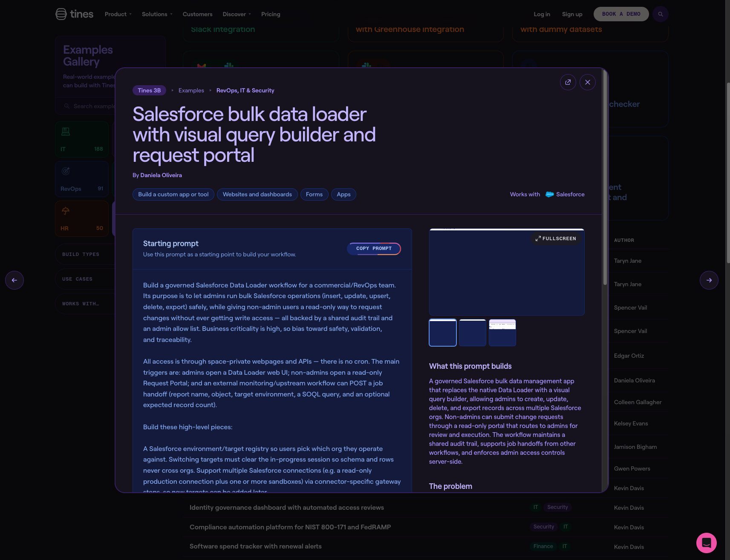Select 'Build a custom app or tool' tag
The width and height of the screenshot is (730, 560).
173,195
